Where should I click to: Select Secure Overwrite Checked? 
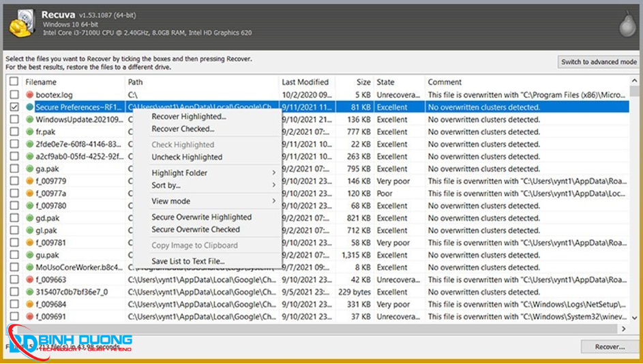click(x=196, y=229)
